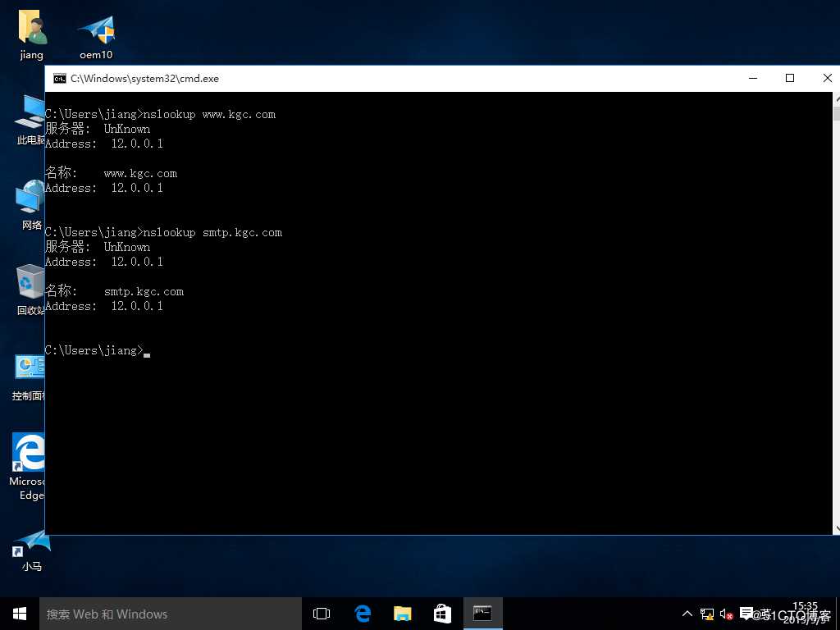The width and height of the screenshot is (840, 630).
Task: Click the C:\Windows\system32\cmd.exe window title text
Action: 144,79
